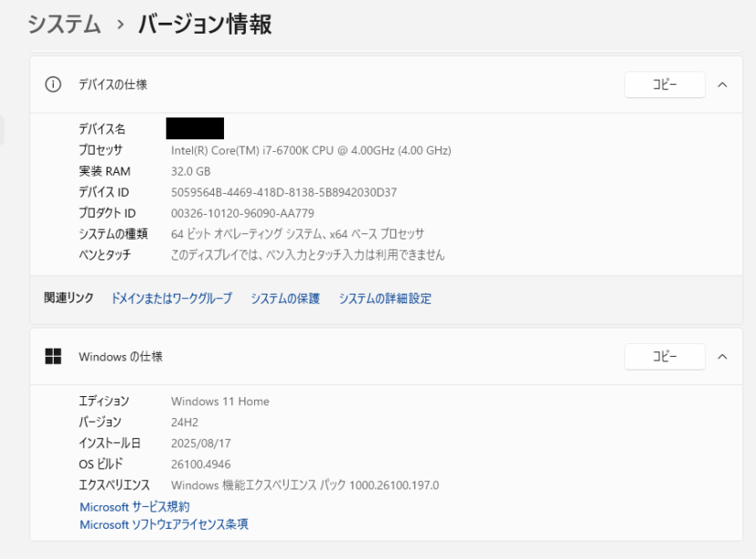Select the システムの種類 label
This screenshot has width=756, height=559.
113,234
